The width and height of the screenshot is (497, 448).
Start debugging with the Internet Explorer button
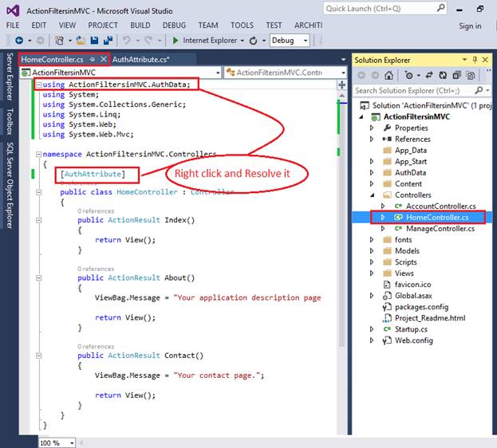point(204,40)
